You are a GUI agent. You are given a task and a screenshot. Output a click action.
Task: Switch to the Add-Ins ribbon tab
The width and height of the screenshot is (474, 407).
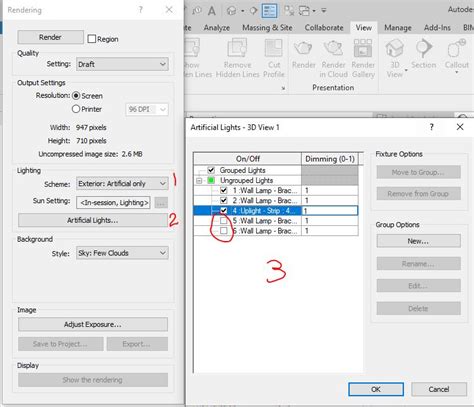point(437,28)
